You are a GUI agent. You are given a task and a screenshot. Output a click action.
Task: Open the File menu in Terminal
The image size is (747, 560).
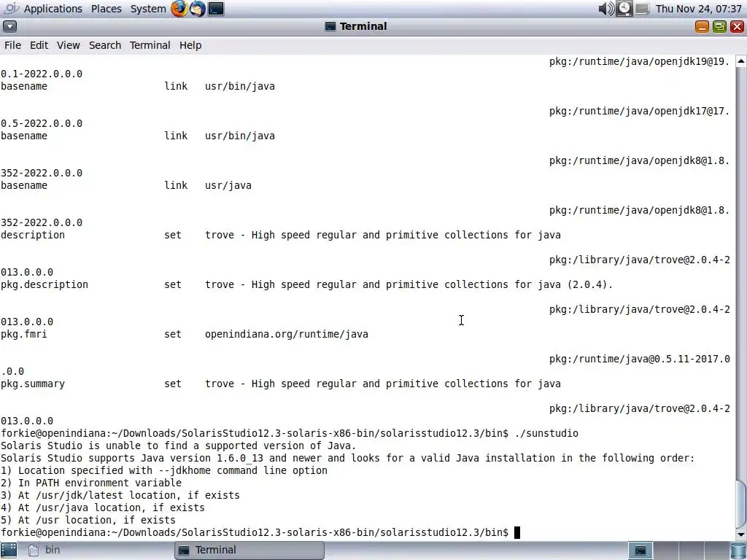13,45
